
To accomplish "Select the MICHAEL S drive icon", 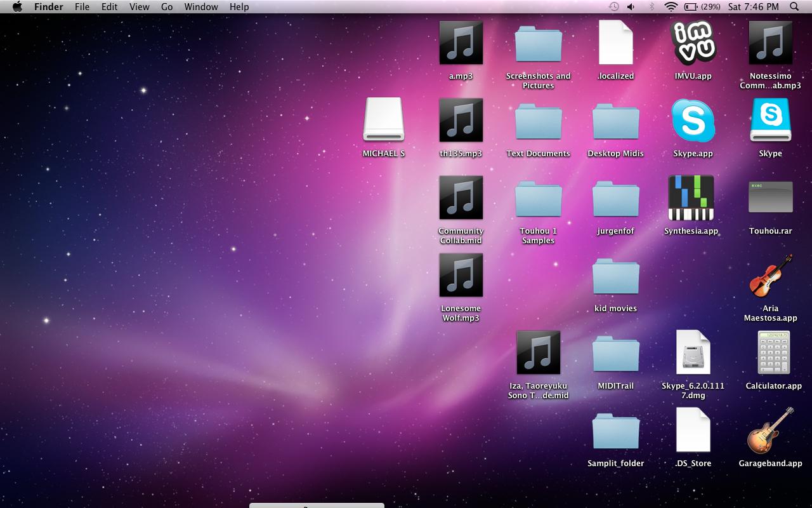I will [383, 119].
